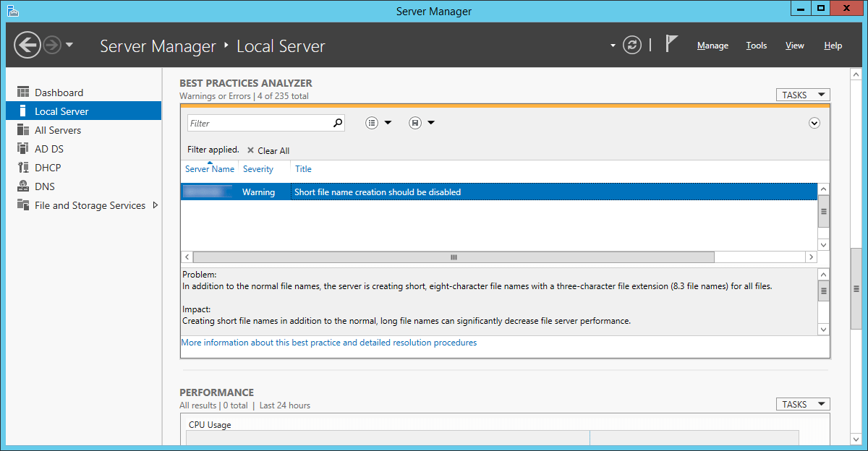Open the AD DS role page
This screenshot has height=451, width=868.
49,149
